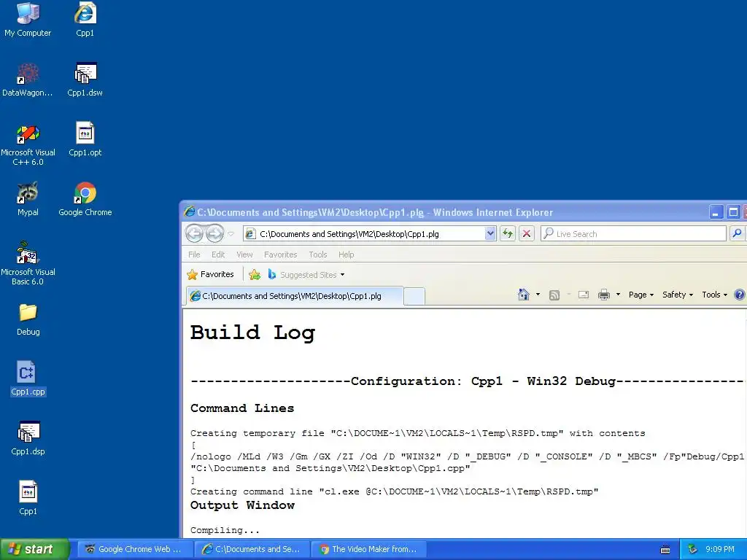This screenshot has height=560, width=747.
Task: Open a new blank tab
Action: click(414, 296)
